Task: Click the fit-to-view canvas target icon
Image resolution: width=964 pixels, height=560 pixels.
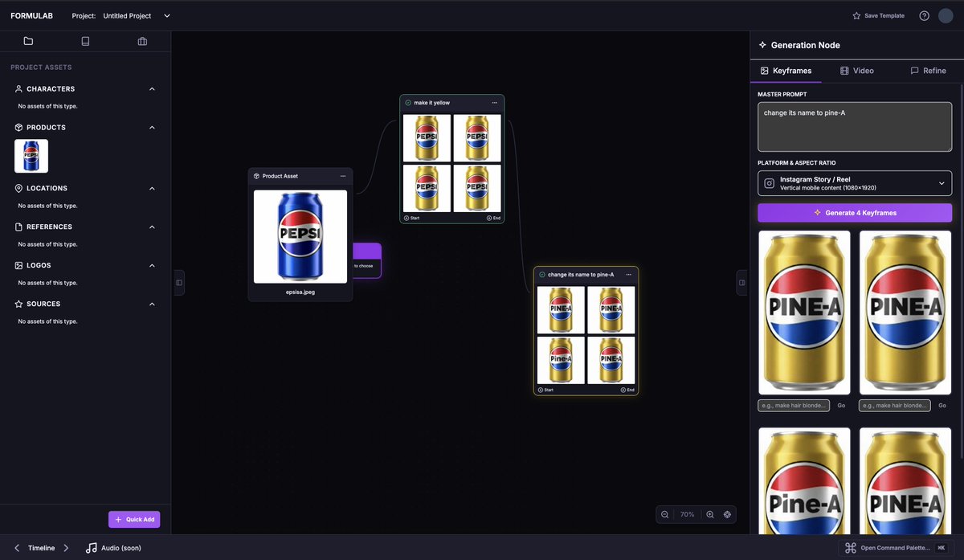Action: click(727, 514)
